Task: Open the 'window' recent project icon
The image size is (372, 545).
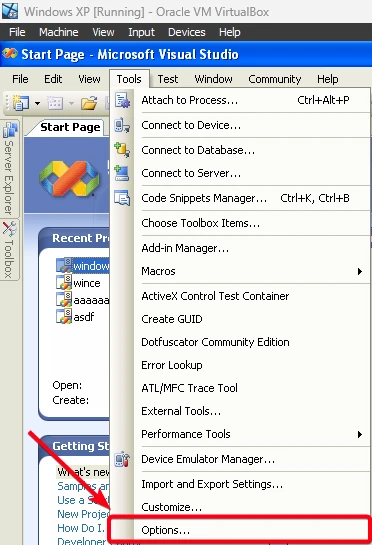Action: pos(64,266)
